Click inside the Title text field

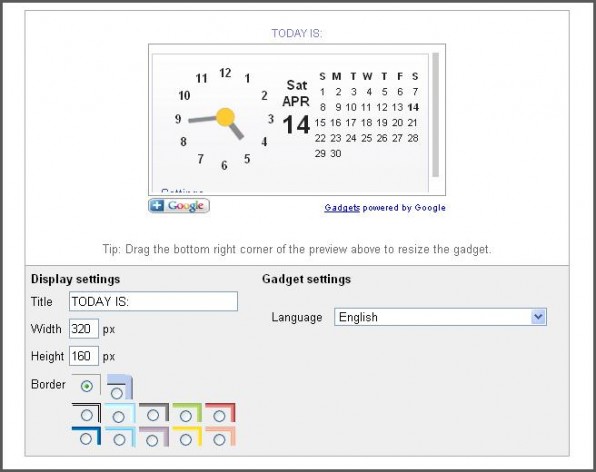point(153,301)
